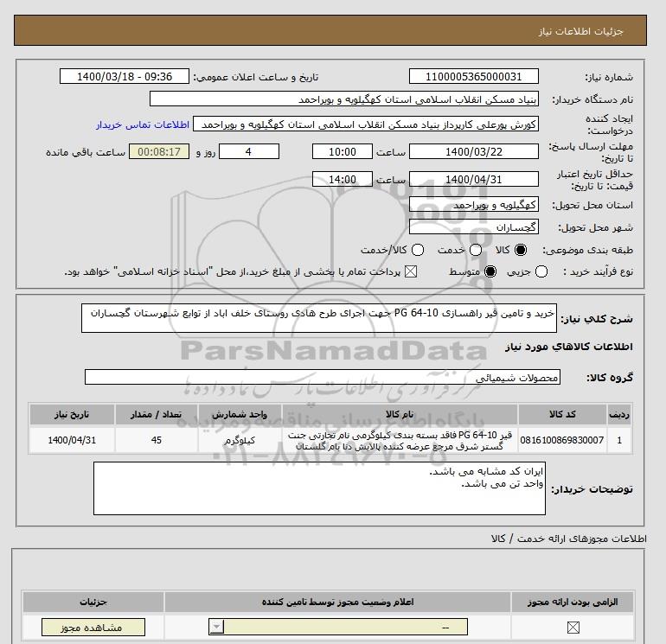This screenshot has height=644, width=666.
Task: Click the price validity hour 14:00
Action: pos(343,179)
